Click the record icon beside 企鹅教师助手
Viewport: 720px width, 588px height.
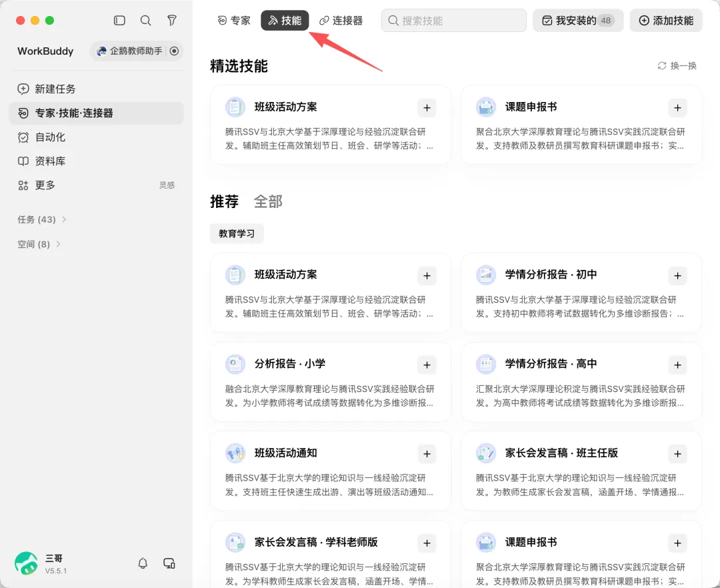(x=174, y=51)
